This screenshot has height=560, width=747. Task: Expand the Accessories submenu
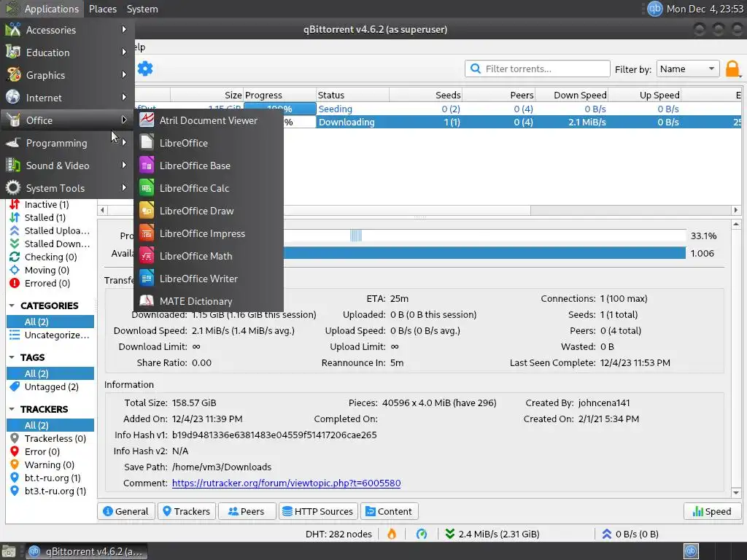click(66, 29)
